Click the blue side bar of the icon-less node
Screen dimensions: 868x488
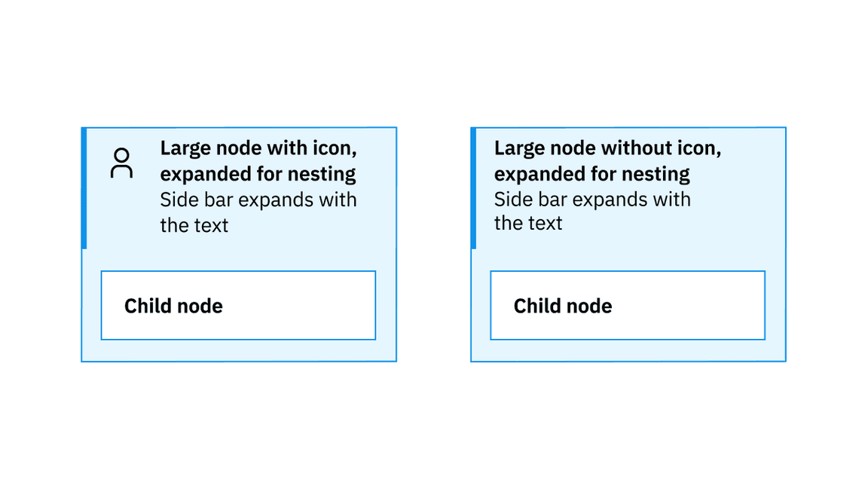coord(473,188)
